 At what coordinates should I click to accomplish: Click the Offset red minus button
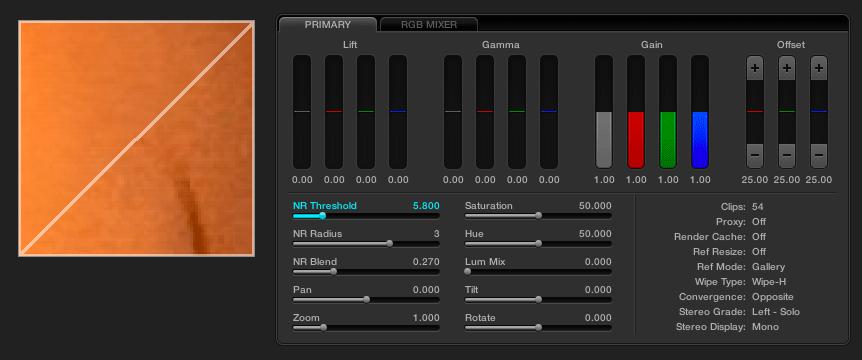point(755,156)
